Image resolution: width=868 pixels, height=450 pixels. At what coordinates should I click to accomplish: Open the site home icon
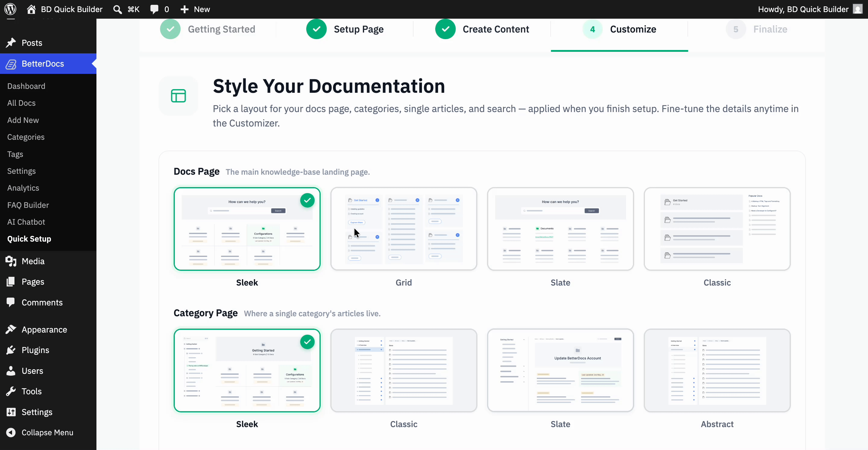[x=31, y=9]
